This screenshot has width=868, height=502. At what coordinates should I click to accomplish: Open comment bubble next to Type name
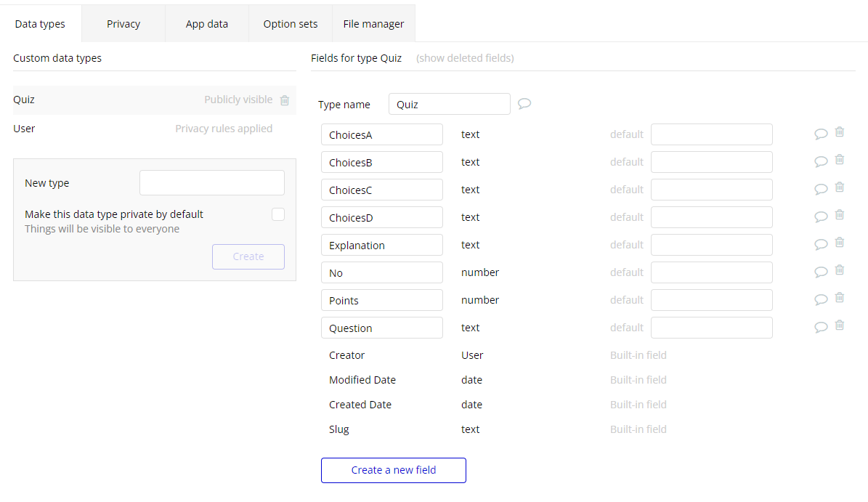coord(524,104)
